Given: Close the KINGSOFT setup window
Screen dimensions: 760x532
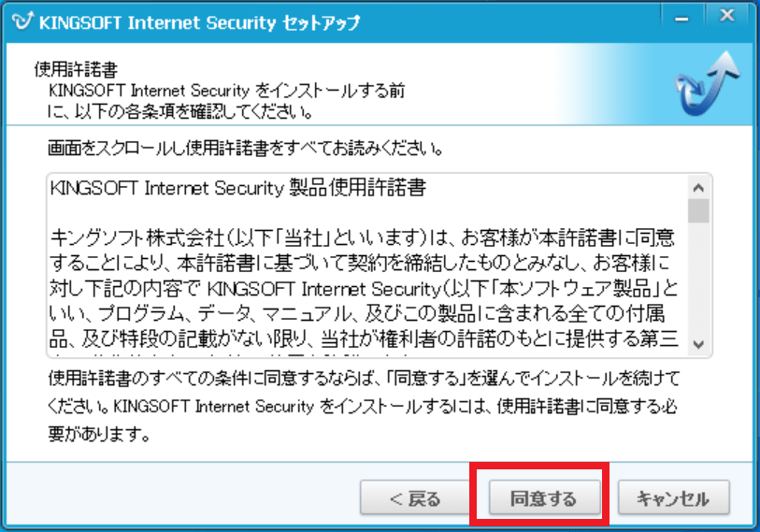Looking at the screenshot, I should [x=725, y=16].
